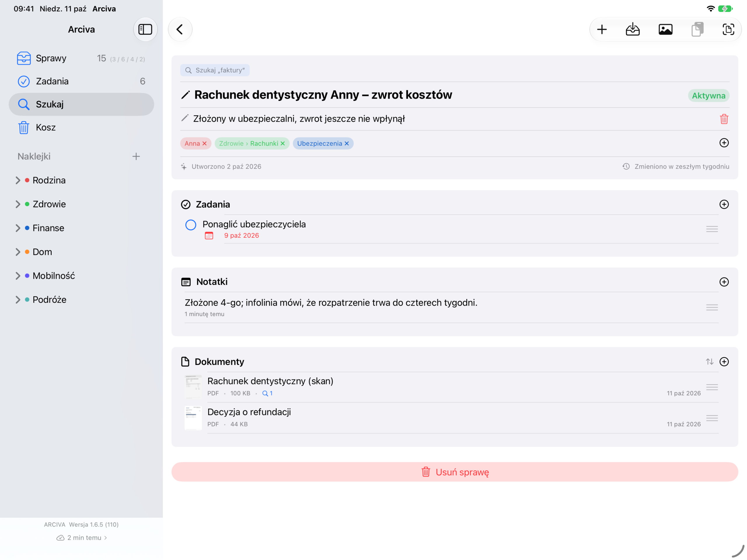747x560 pixels.
Task: Remove the Anna tag
Action: pos(204,143)
